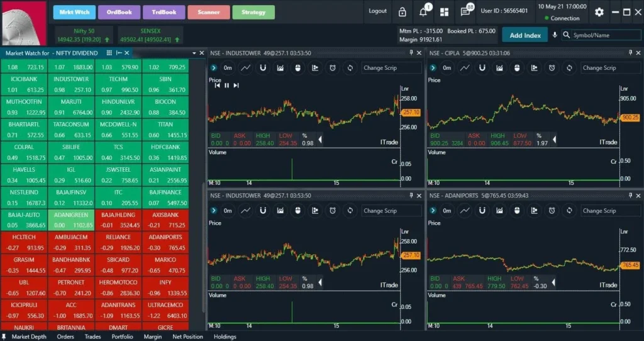Open notifications bell with badge 1

pos(423,11)
